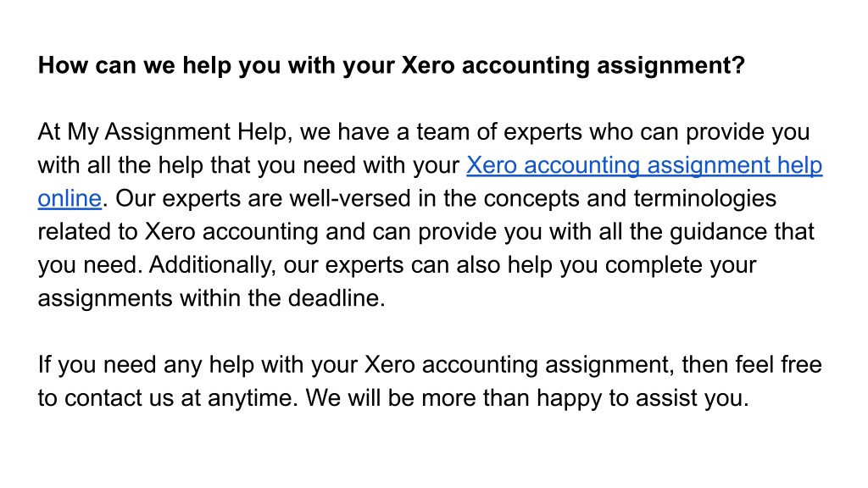Click 'related to Xero accounting' text
This screenshot has height=488, width=868.
178,232
